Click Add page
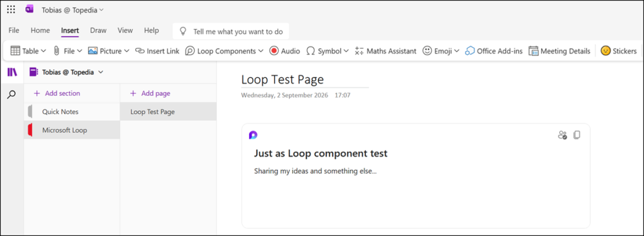This screenshot has height=236, width=644. (150, 93)
